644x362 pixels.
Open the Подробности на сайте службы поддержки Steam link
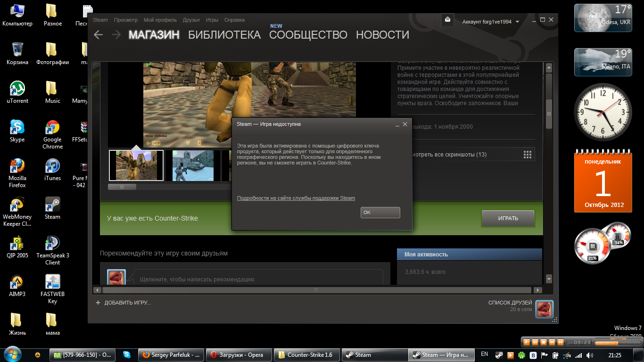pyautogui.click(x=296, y=198)
